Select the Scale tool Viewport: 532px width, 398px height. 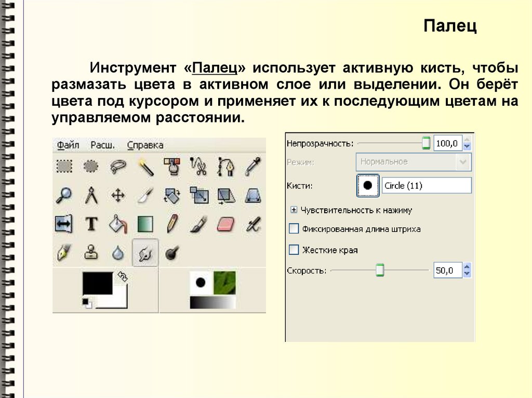(x=199, y=195)
